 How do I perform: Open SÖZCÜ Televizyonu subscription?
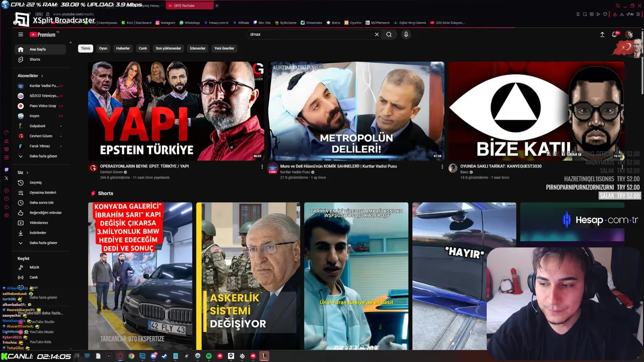coord(40,96)
